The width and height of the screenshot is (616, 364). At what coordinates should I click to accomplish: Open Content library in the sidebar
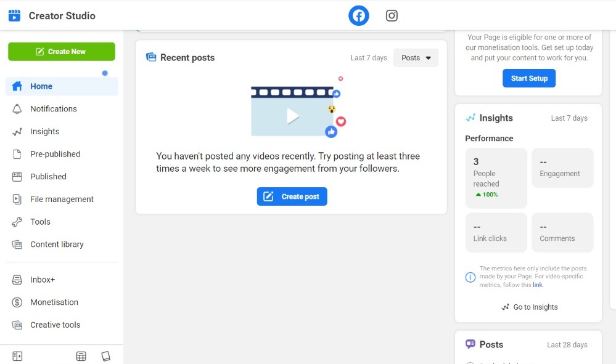(x=57, y=245)
